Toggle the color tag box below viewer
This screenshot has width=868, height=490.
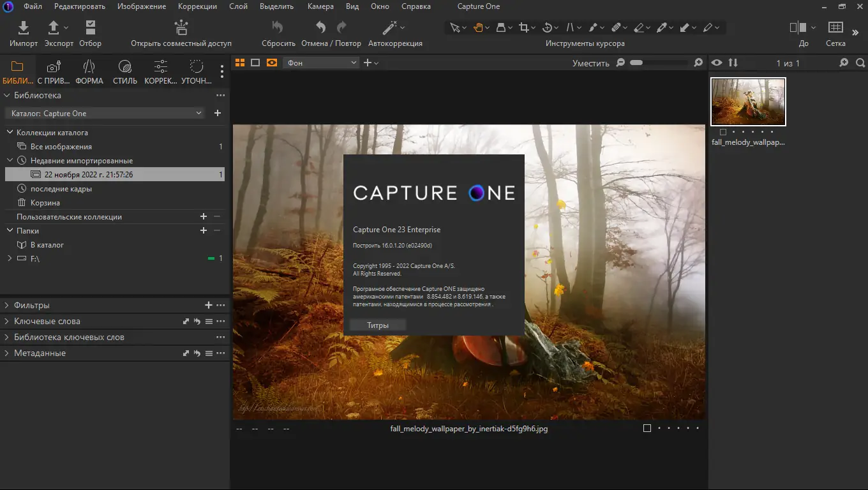[x=647, y=428]
